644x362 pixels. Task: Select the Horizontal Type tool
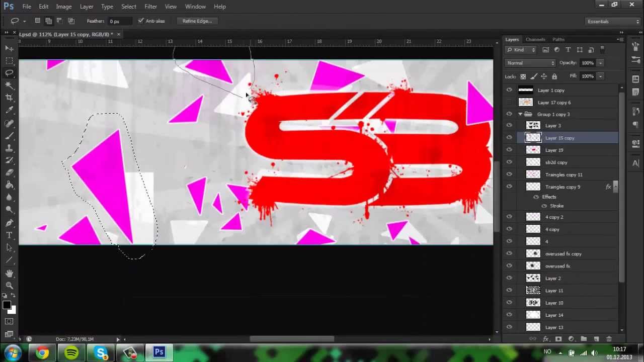point(9,235)
